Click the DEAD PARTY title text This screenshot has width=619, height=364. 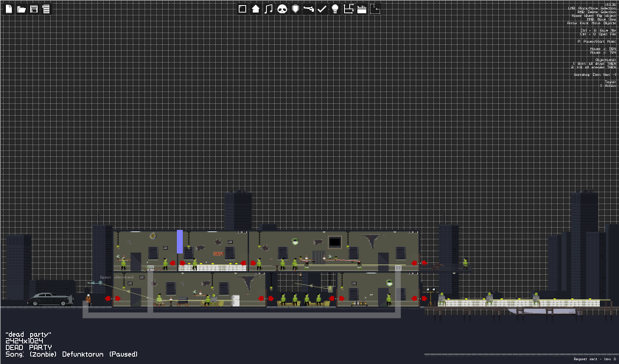point(29,347)
